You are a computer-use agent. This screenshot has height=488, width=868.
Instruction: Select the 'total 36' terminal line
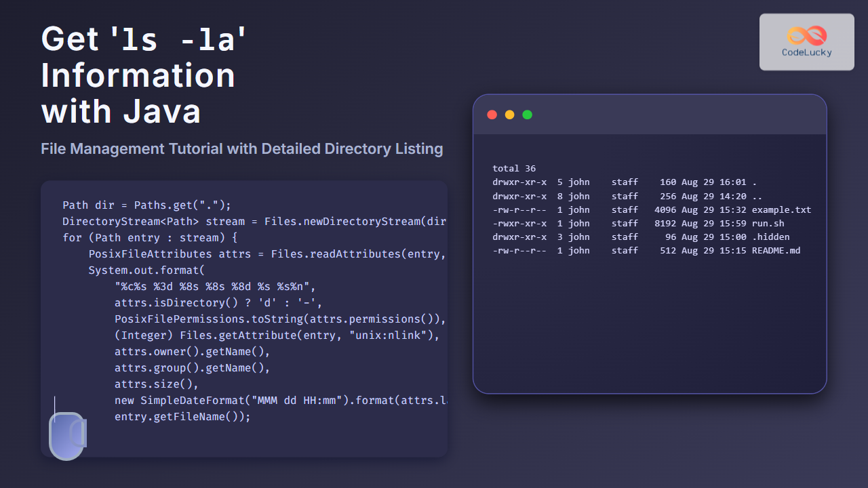[514, 168]
